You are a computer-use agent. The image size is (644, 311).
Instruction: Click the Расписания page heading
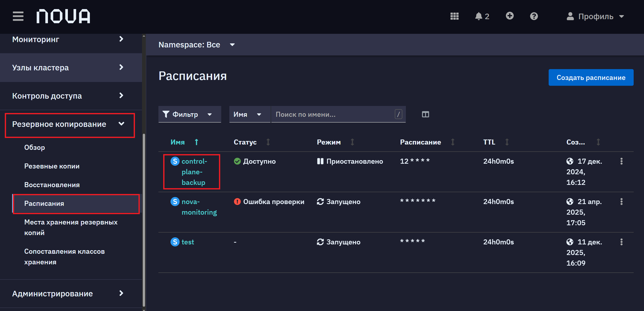(x=192, y=76)
